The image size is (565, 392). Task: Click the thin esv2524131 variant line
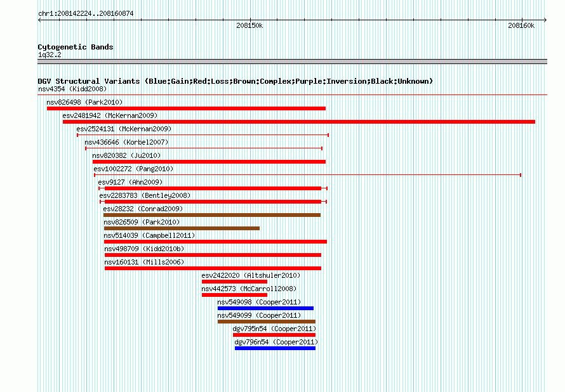pyautogui.click(x=203, y=135)
